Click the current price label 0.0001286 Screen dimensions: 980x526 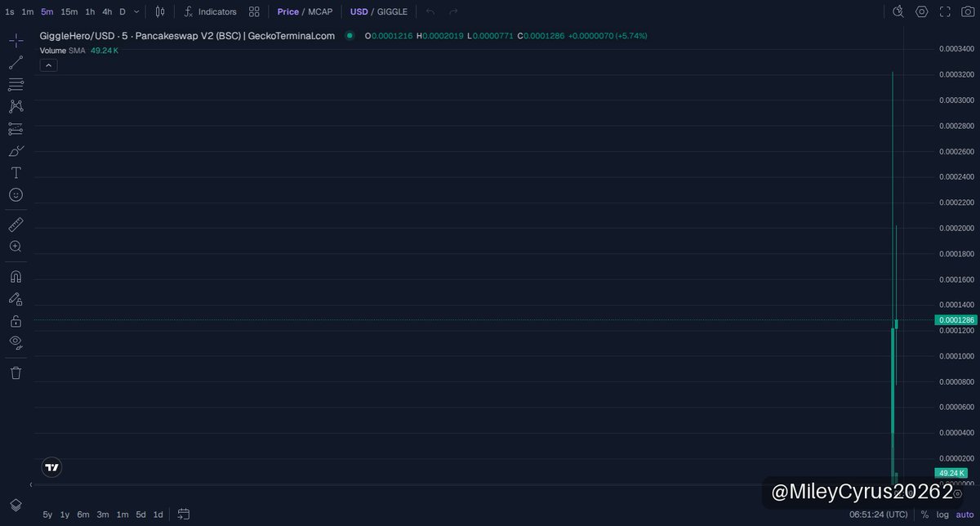955,320
